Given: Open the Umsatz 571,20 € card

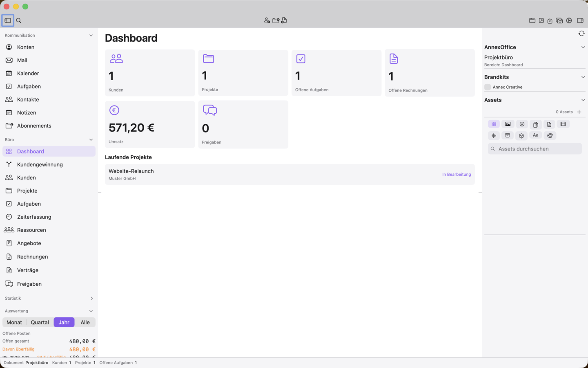Looking at the screenshot, I should [x=150, y=125].
